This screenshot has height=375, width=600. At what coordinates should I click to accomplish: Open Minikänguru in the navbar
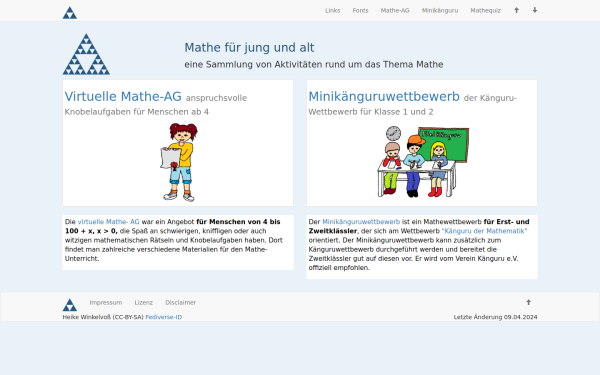[440, 11]
